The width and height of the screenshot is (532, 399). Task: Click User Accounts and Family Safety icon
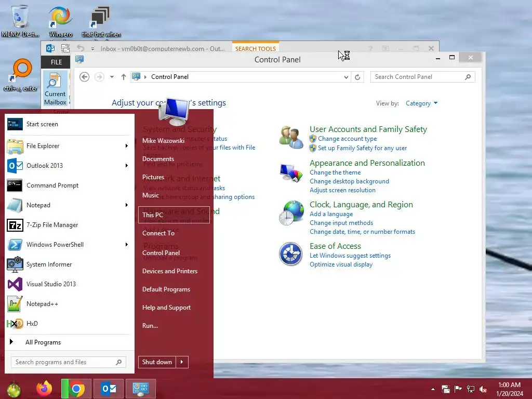pos(291,137)
